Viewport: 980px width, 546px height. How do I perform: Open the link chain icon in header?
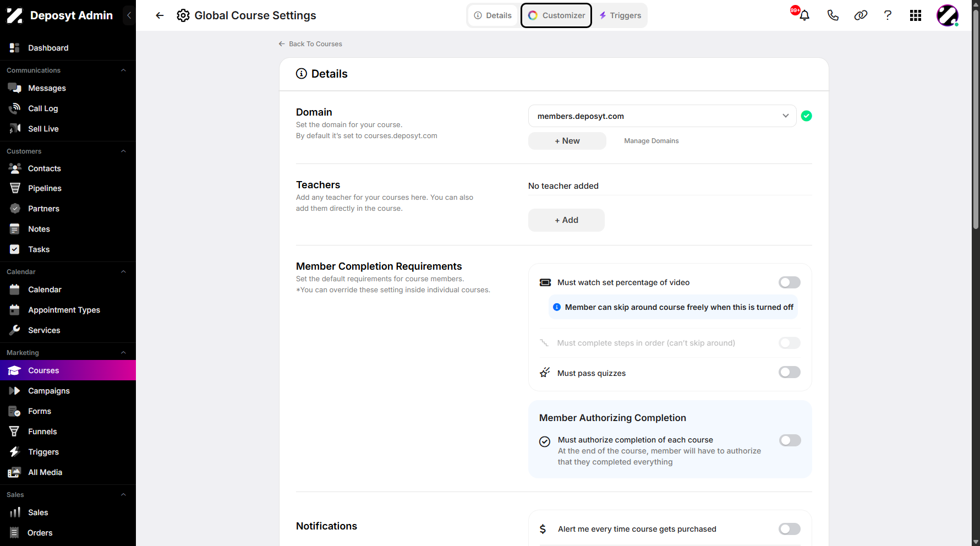pyautogui.click(x=861, y=15)
